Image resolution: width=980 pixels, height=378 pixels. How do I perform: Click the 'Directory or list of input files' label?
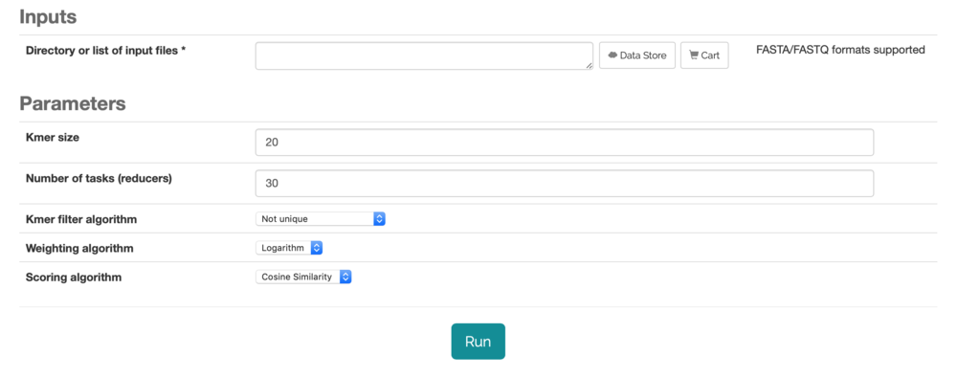click(105, 51)
